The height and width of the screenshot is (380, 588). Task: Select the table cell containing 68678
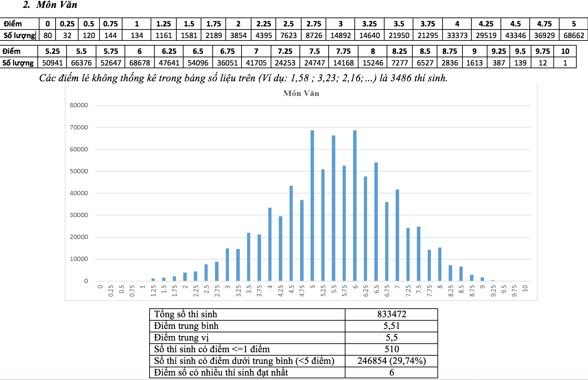(140, 63)
